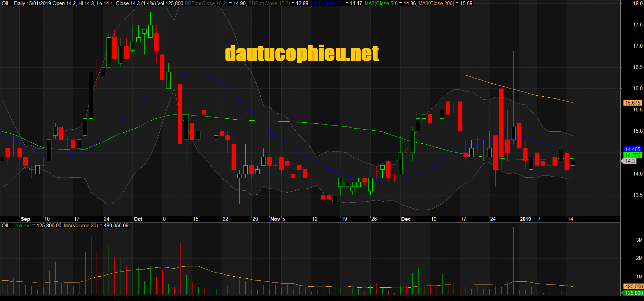Click the 16.0 price axis label

pyautogui.click(x=638, y=88)
